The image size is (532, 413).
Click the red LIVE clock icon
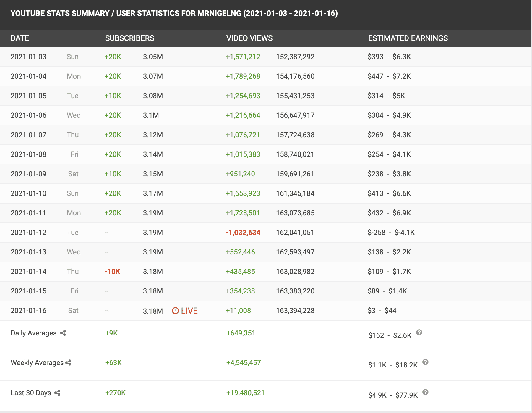[x=175, y=311]
